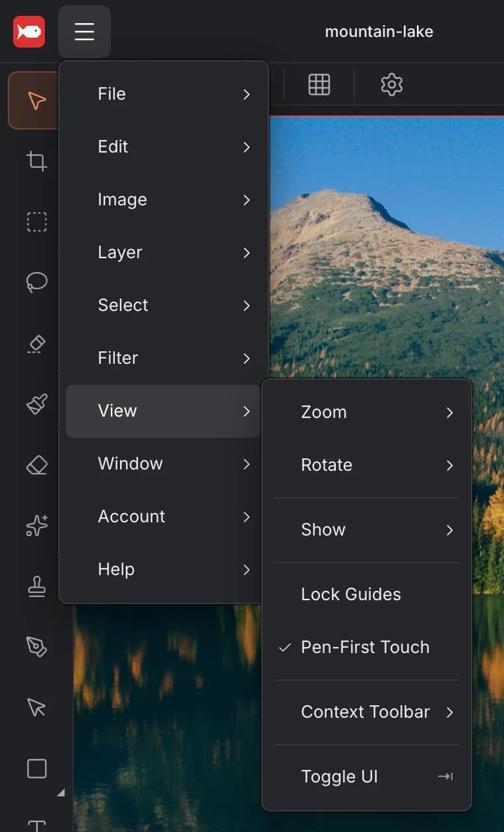Open the Edit menu
Image resolution: width=504 pixels, height=832 pixels.
click(164, 147)
